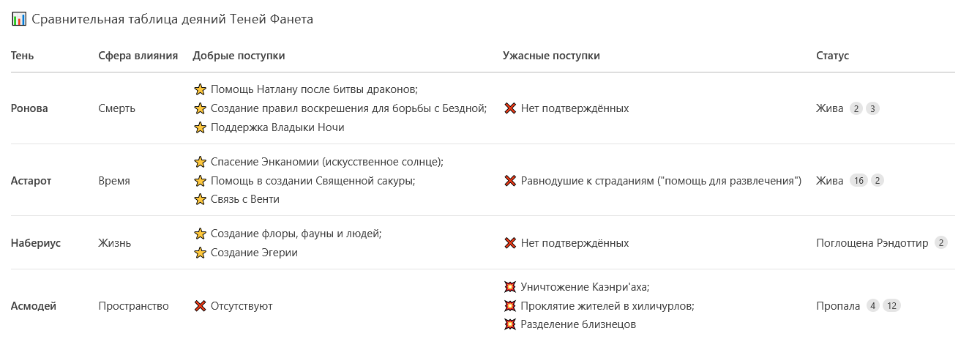Click the "Статус" column header
Viewport: 980px width, 339px height.
pos(832,56)
